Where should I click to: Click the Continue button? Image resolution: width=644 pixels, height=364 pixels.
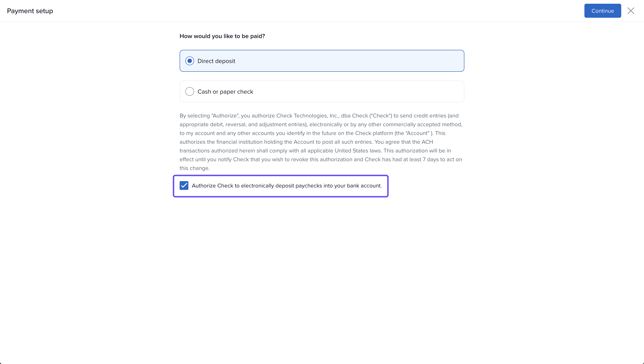click(602, 11)
